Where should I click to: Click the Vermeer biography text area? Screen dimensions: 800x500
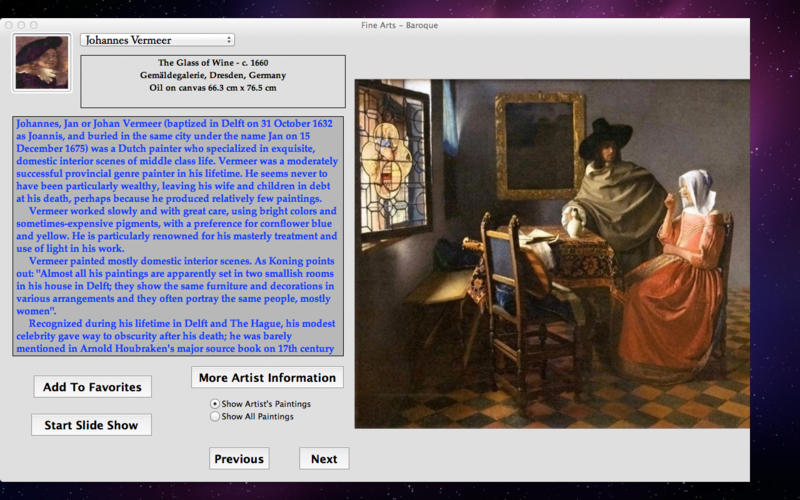pyautogui.click(x=178, y=236)
